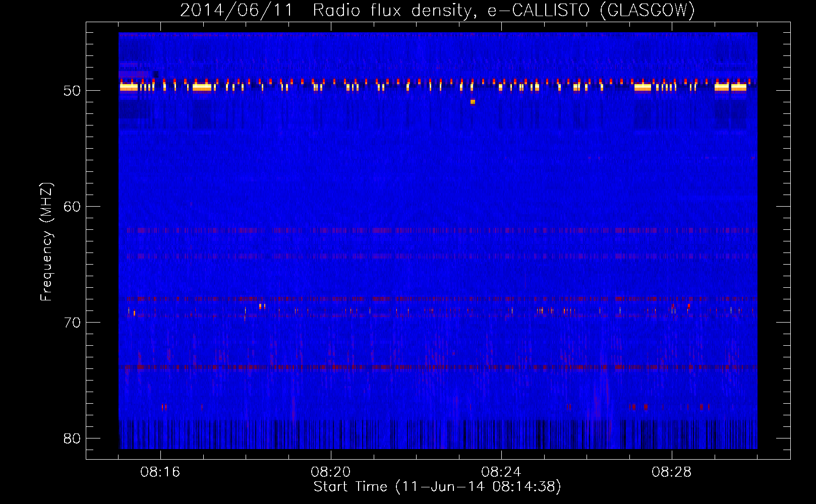Click the 70 frequency tick label
Image resolution: width=816 pixels, height=504 pixels.
pos(72,322)
